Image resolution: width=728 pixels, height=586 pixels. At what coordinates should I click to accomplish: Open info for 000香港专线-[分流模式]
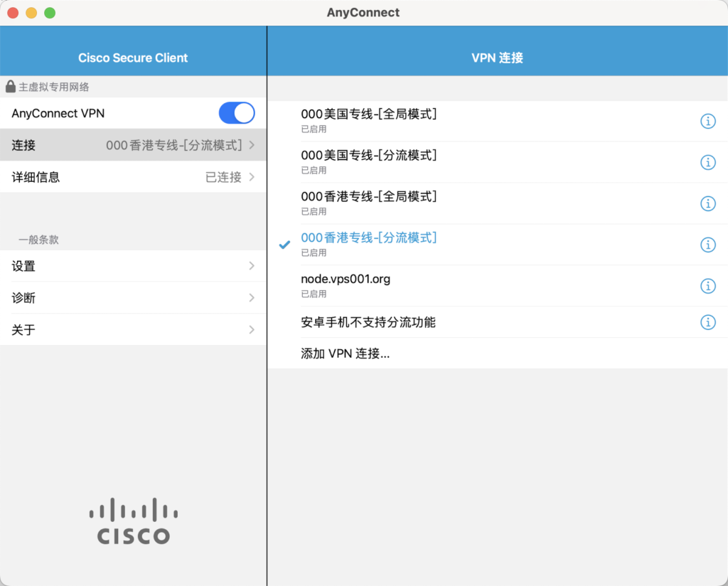point(707,245)
